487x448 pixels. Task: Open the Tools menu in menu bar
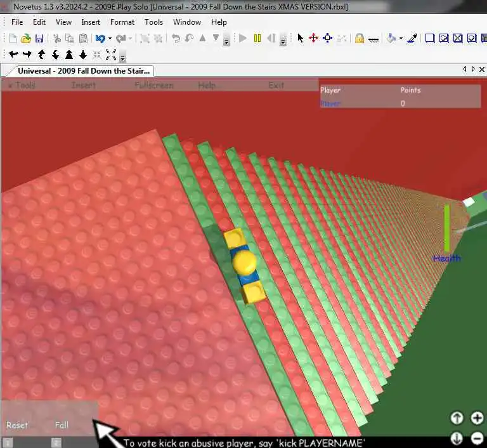coord(153,22)
